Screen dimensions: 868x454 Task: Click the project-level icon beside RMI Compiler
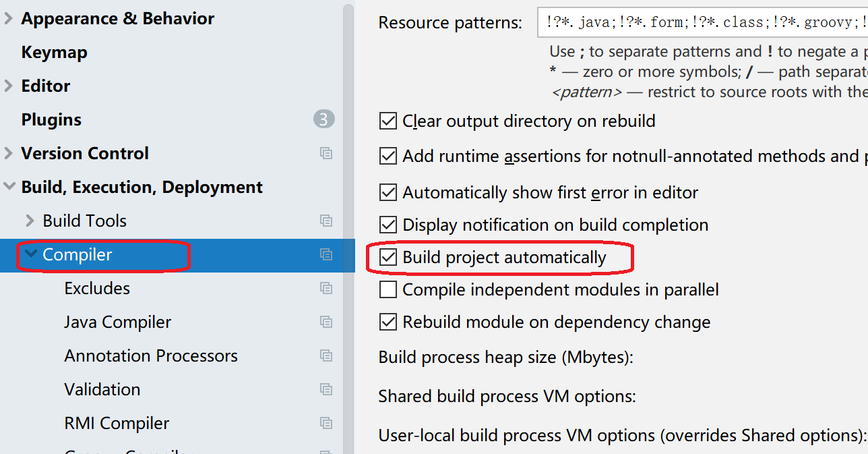point(326,423)
